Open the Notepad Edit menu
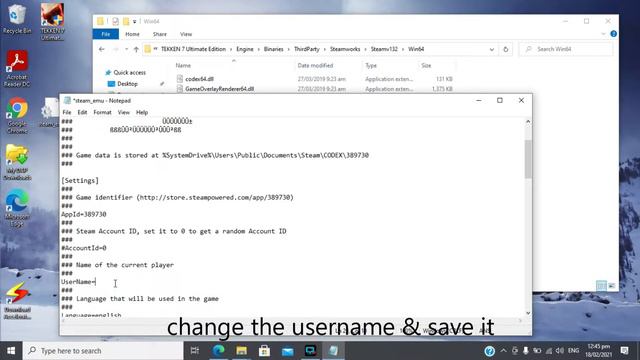This screenshot has width=640, height=360. (x=82, y=112)
